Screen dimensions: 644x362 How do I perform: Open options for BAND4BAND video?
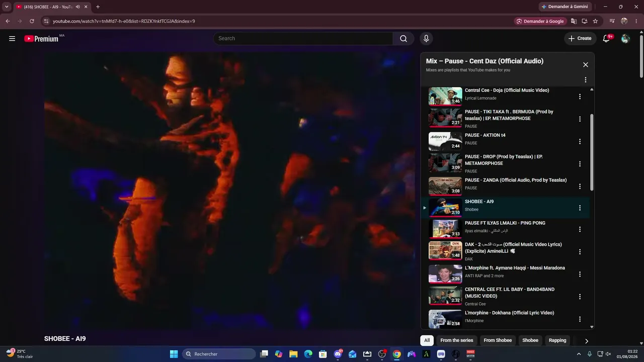pos(580,297)
